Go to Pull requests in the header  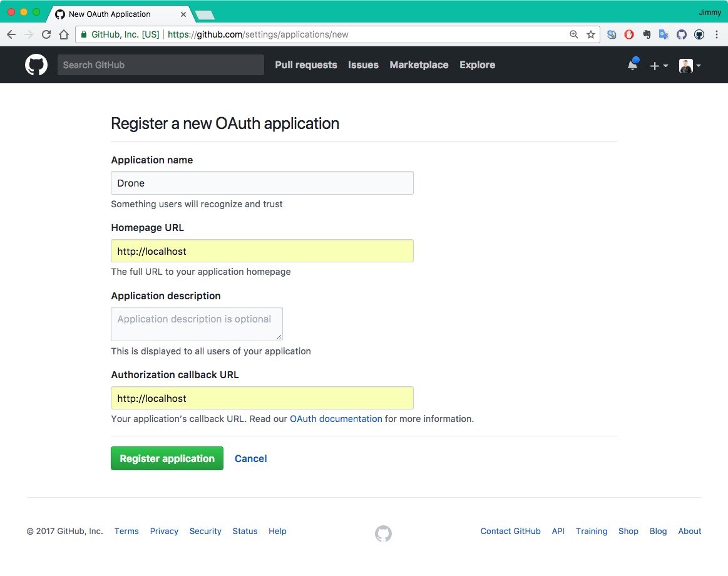[x=305, y=65]
